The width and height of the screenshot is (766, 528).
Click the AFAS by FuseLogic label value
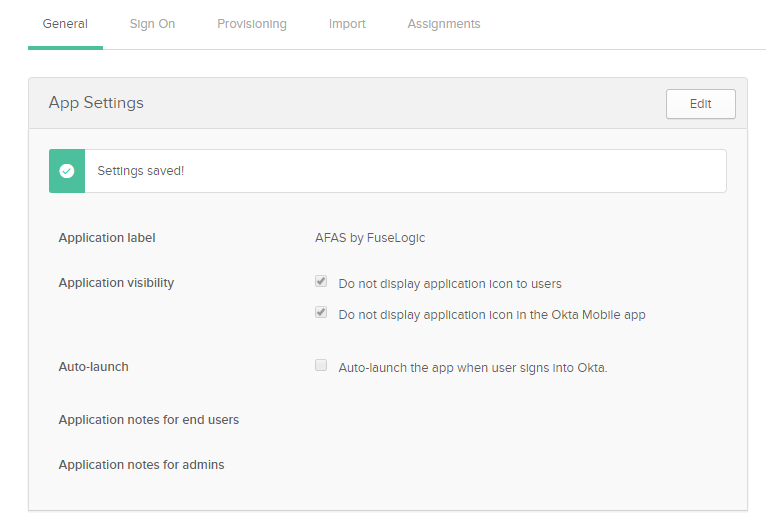[370, 238]
